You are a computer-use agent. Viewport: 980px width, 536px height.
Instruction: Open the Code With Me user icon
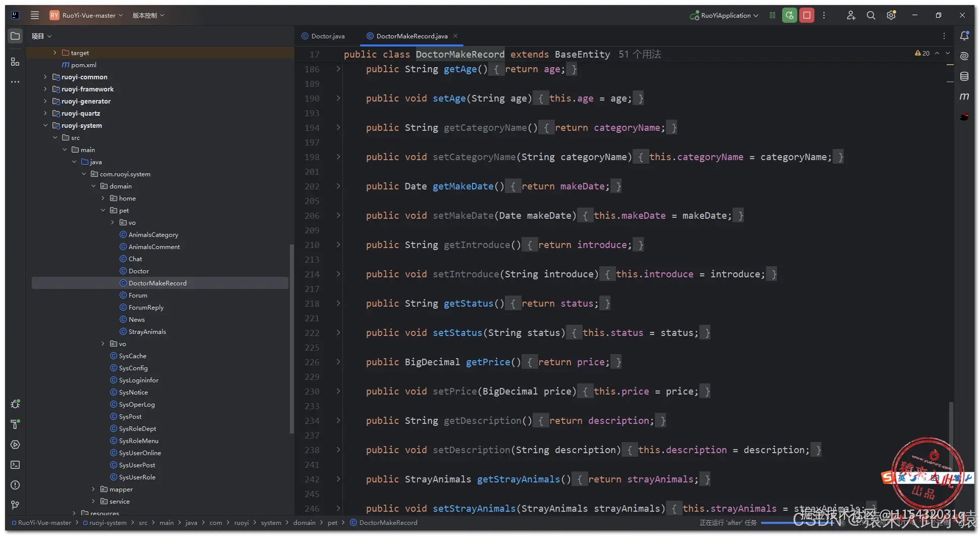851,15
